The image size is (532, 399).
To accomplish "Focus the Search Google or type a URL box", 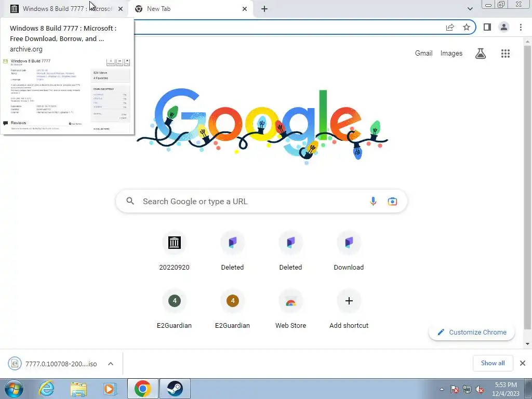I will 261,201.
